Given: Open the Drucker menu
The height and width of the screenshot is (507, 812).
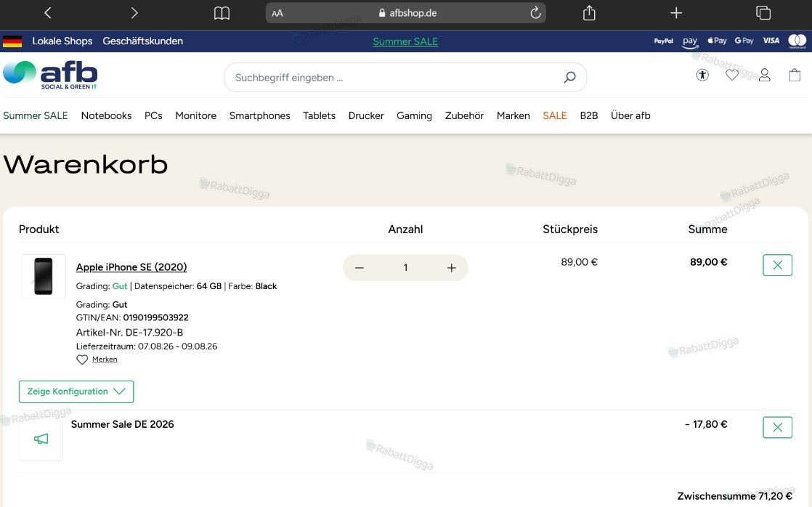Looking at the screenshot, I should [365, 115].
